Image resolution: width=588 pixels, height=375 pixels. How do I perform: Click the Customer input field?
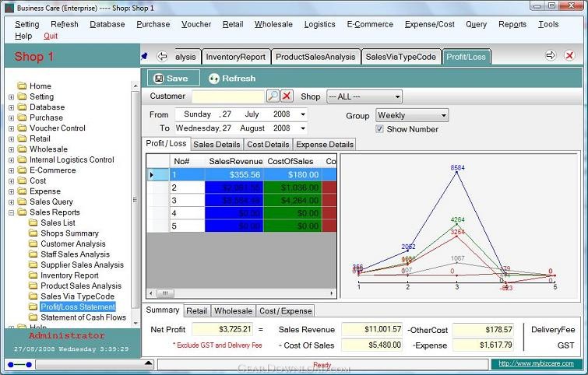pos(228,96)
